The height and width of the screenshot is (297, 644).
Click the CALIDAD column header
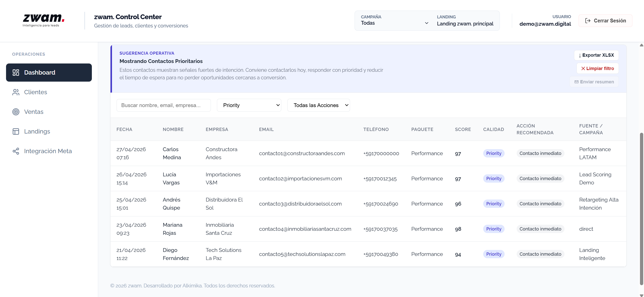(494, 129)
